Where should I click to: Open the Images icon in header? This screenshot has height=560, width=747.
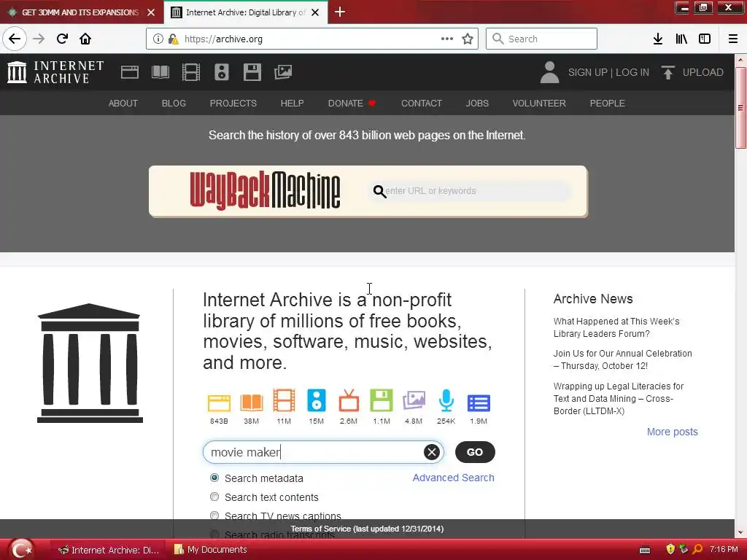pyautogui.click(x=283, y=72)
